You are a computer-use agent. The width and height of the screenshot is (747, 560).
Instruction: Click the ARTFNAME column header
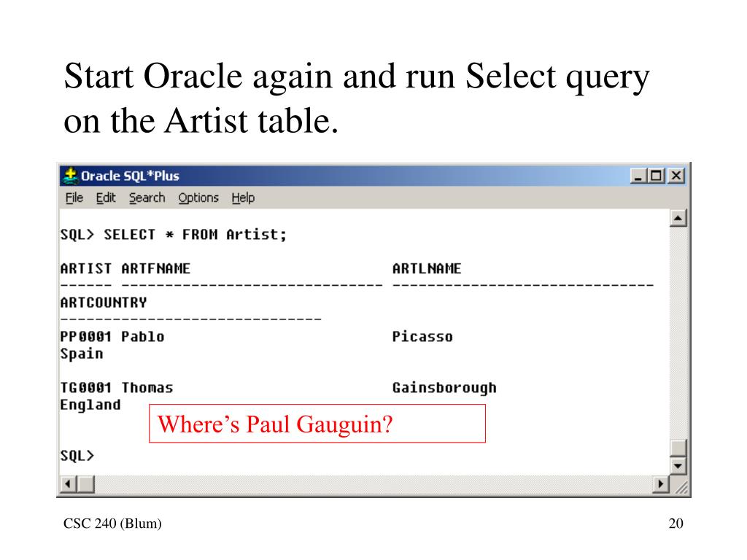tap(156, 268)
